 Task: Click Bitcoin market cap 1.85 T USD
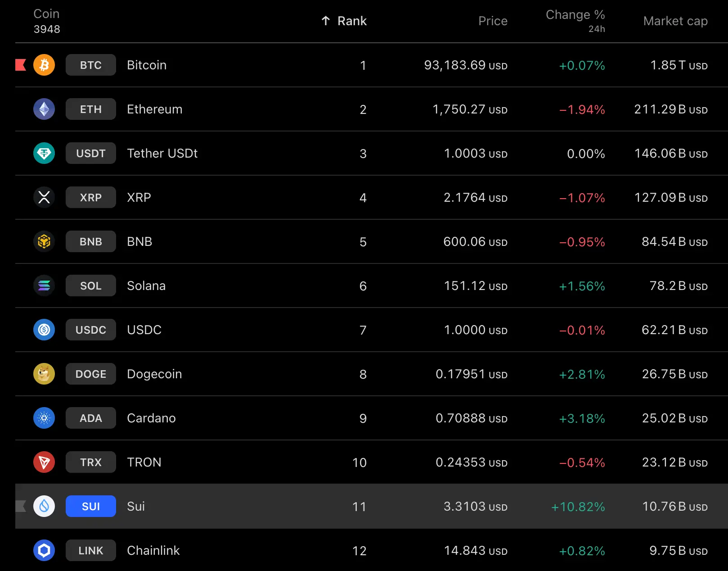679,65
